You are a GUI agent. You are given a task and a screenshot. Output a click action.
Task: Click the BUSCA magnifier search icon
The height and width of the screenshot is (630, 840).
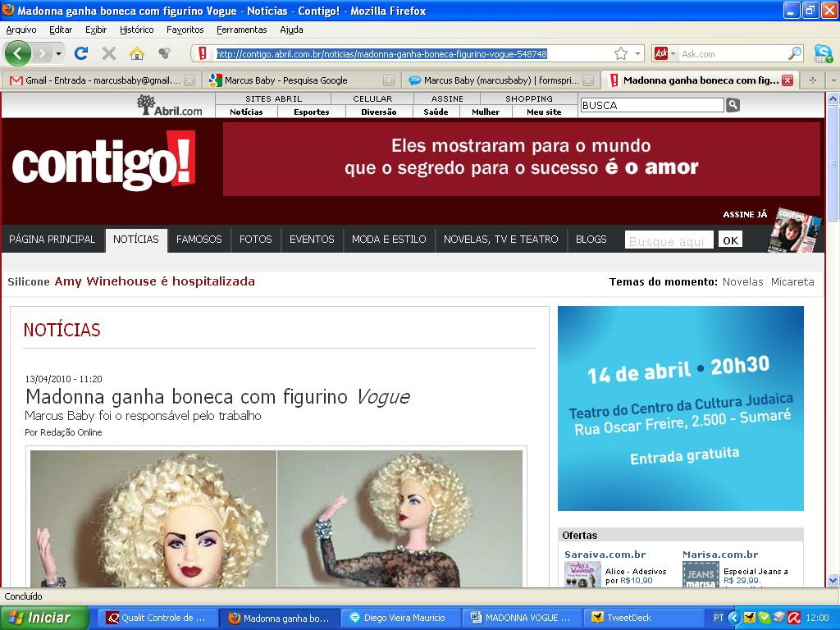[x=733, y=105]
